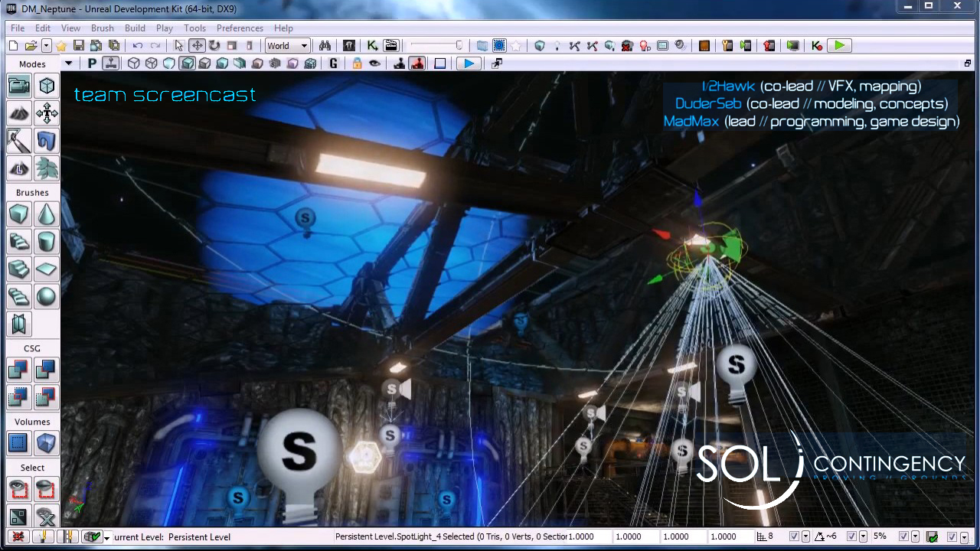Build geometry with cube icon

pyautogui.click(x=540, y=46)
